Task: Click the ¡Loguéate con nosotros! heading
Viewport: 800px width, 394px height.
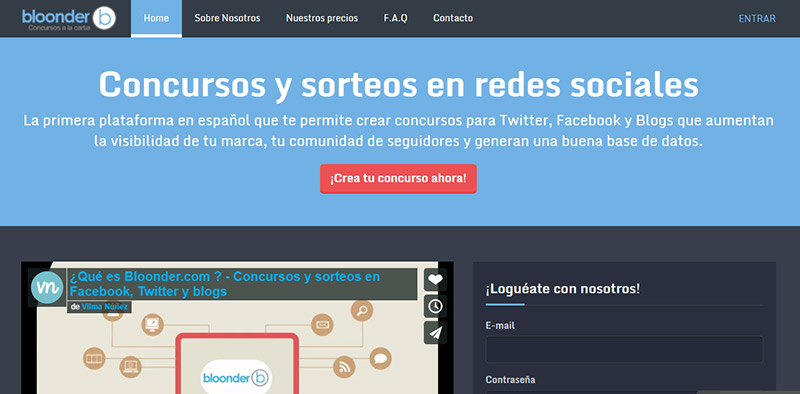Action: (x=562, y=289)
